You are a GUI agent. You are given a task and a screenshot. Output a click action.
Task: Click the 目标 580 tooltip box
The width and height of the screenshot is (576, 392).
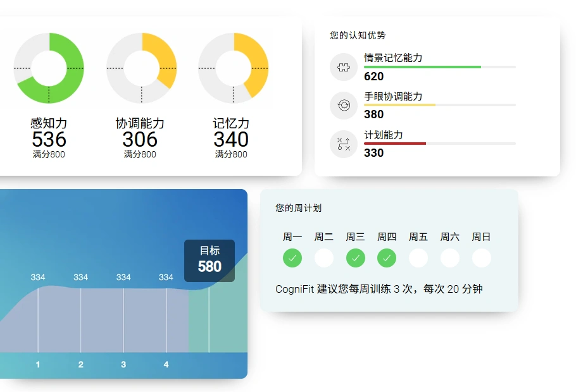(x=210, y=260)
